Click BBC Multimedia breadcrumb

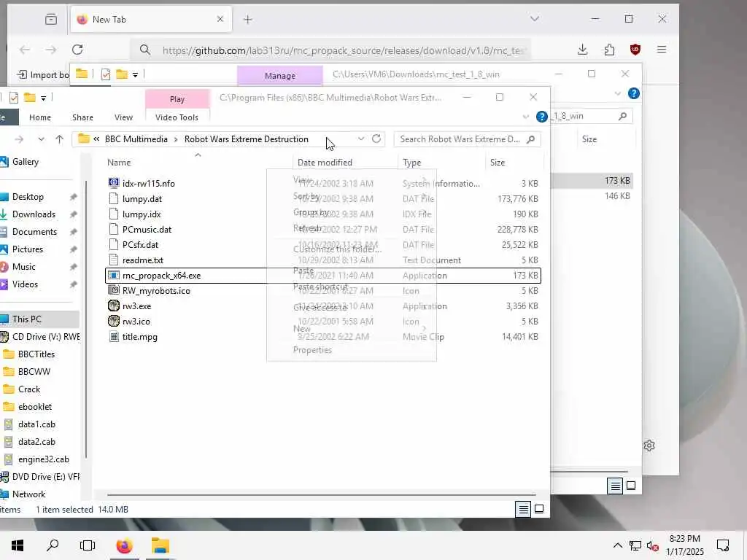[136, 139]
